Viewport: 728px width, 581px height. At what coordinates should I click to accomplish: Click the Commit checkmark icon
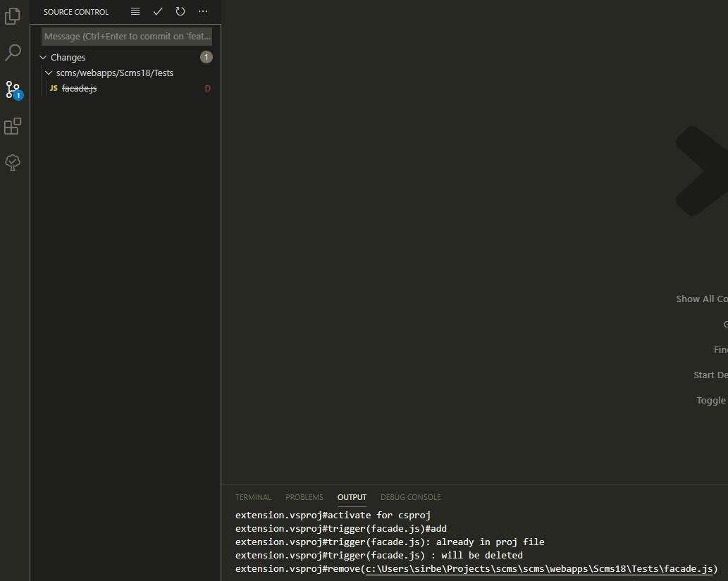click(x=158, y=11)
